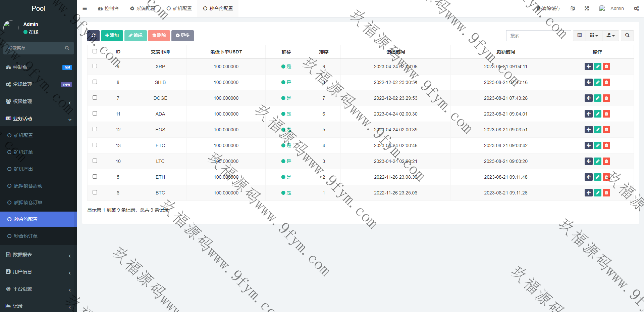Click the magnifier search icon button
The height and width of the screenshot is (312, 644).
point(627,36)
